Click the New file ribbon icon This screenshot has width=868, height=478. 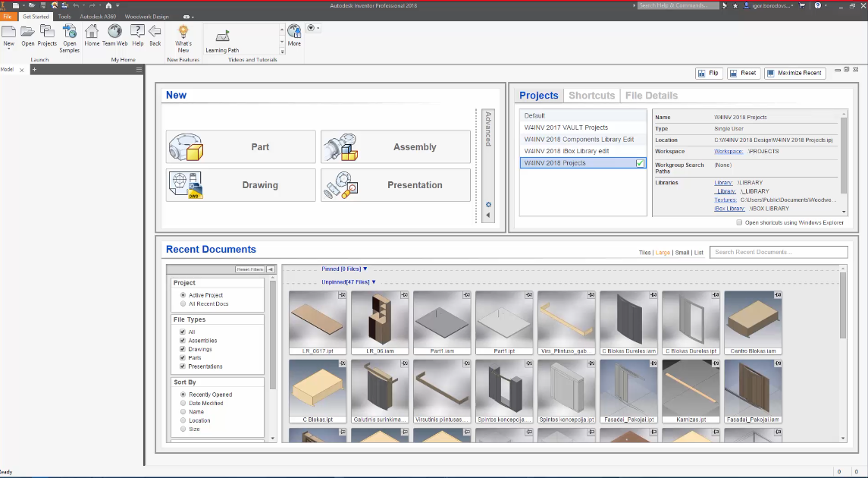pyautogui.click(x=9, y=32)
